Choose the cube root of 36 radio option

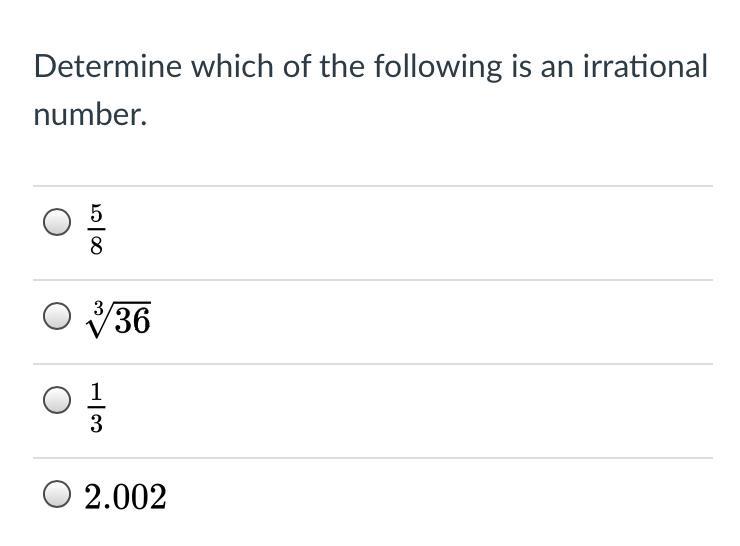click(58, 317)
